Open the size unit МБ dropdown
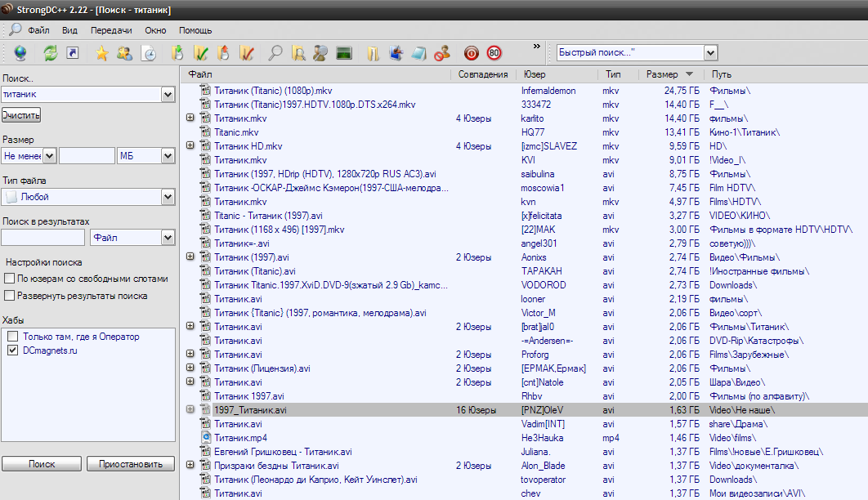Viewport: 868px width, 500px height. pos(145,155)
